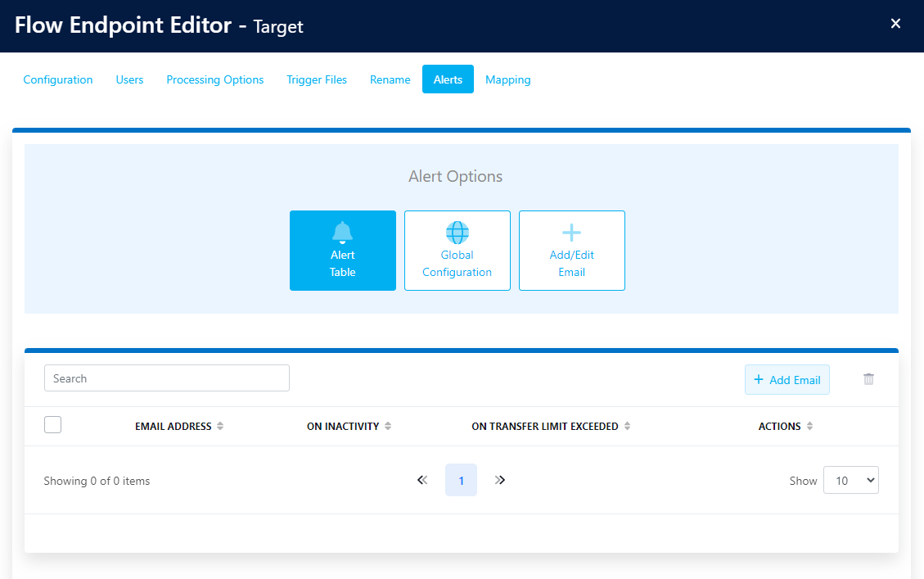Click the Search input field
Screen dimensions: 924x579
(167, 378)
